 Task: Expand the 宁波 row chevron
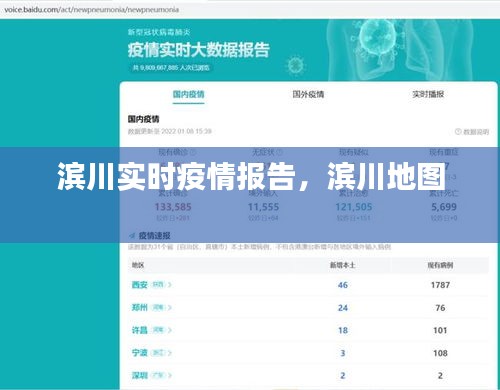pos(170,353)
